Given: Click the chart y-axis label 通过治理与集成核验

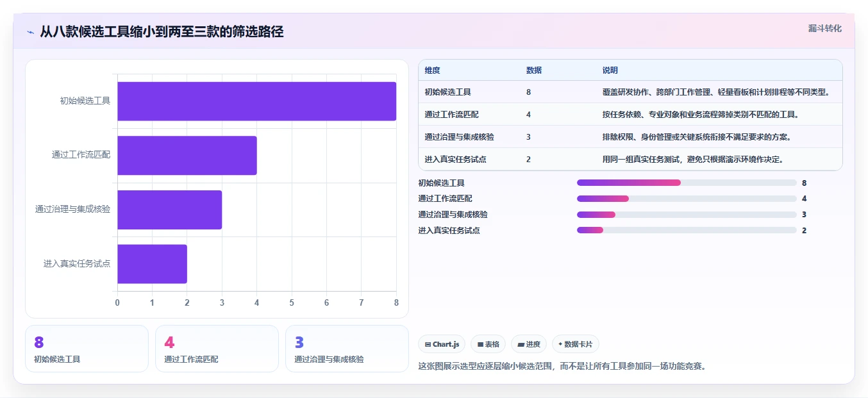Looking at the screenshot, I should point(73,209).
